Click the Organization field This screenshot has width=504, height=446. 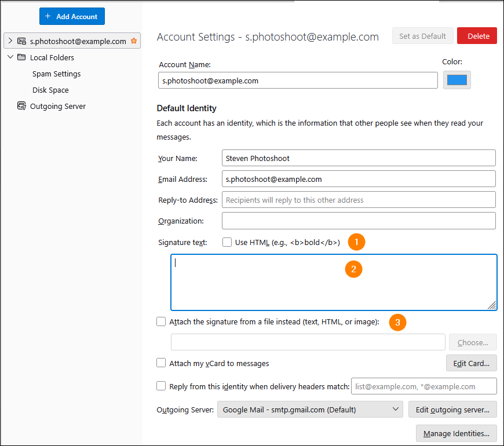[x=359, y=221]
